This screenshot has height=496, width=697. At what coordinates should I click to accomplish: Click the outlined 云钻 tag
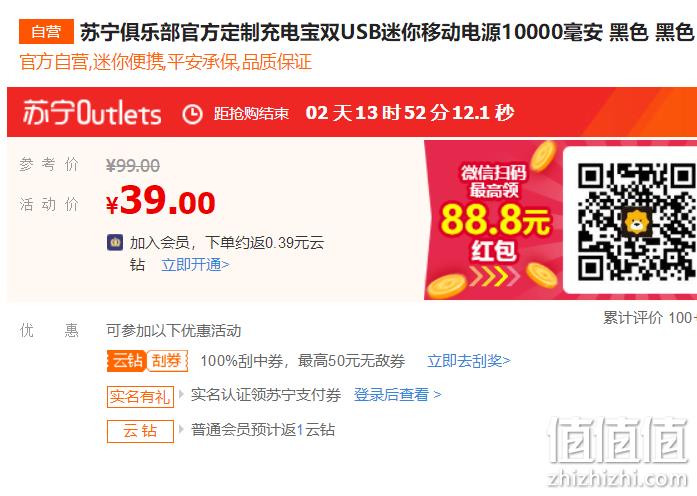coord(140,431)
